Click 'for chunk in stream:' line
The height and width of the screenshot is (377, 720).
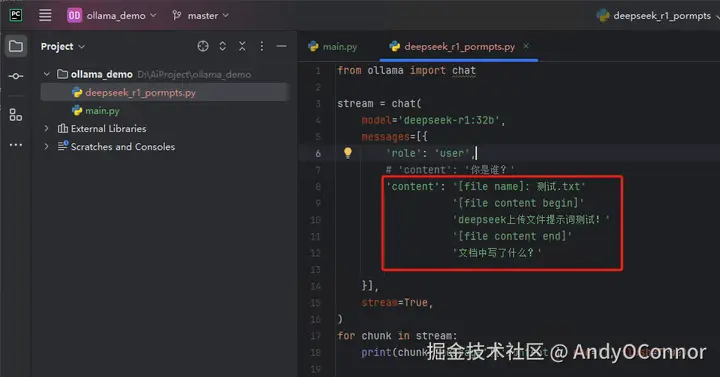(397, 336)
